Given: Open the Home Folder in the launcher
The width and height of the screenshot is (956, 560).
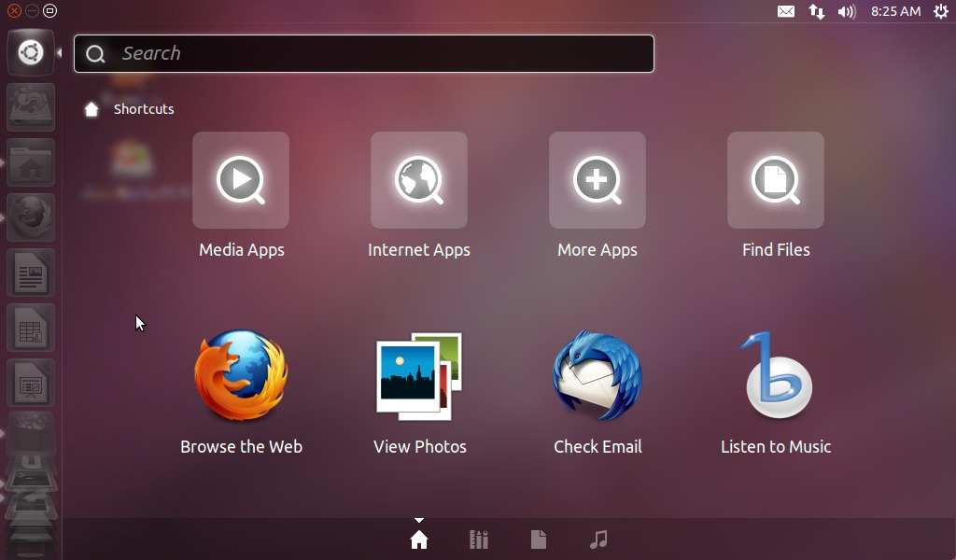Looking at the screenshot, I should 31,162.
